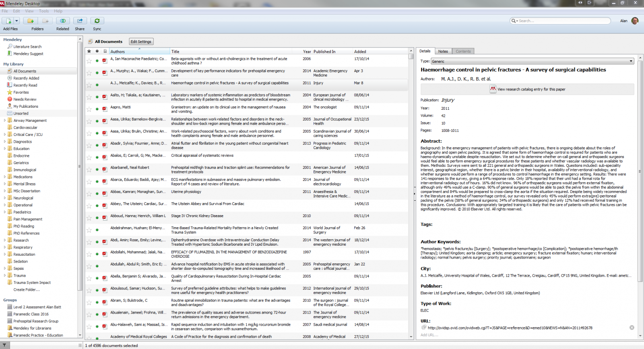The height and width of the screenshot is (349, 644).
Task: Select Literature Search in the sidebar
Action: click(27, 47)
